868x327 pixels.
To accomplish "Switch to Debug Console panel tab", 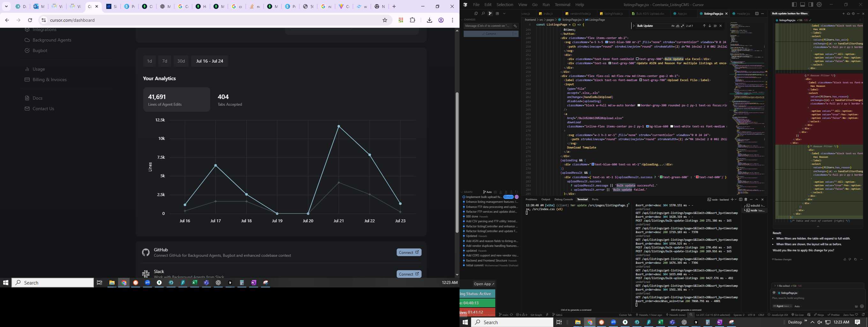I will click(x=563, y=200).
